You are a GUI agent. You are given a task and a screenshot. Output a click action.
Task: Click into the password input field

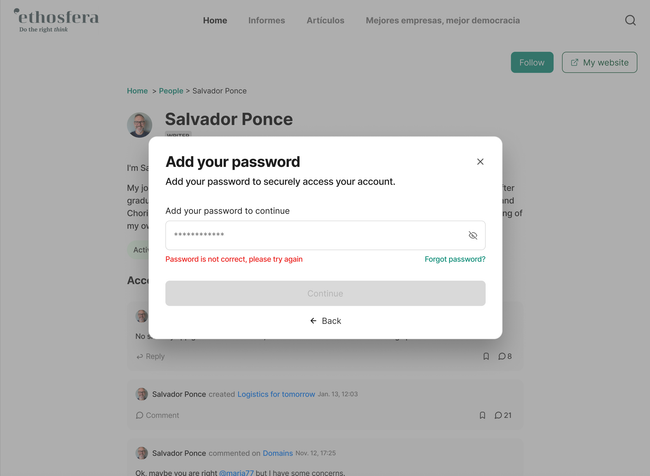(310, 236)
